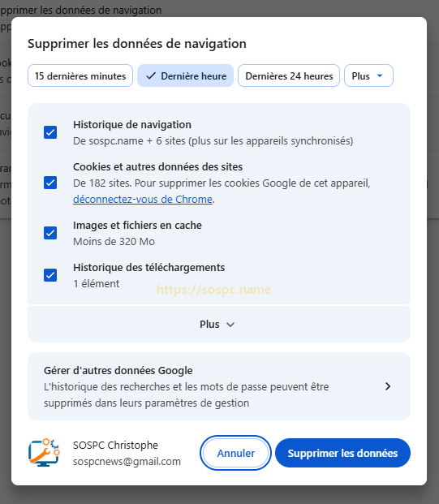Toggle Historique des téléchargements checkbox
Screen dimensions: 439x504
[x=50, y=275]
